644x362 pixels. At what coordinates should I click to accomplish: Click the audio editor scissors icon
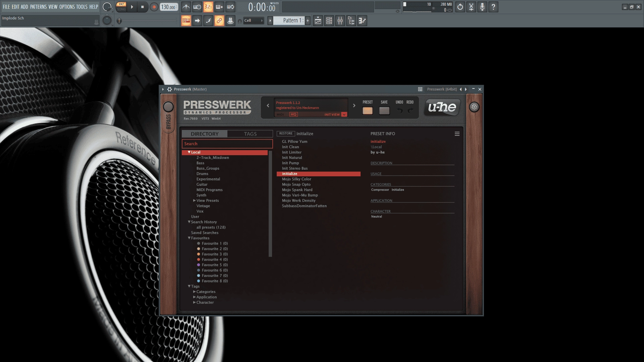coord(471,7)
